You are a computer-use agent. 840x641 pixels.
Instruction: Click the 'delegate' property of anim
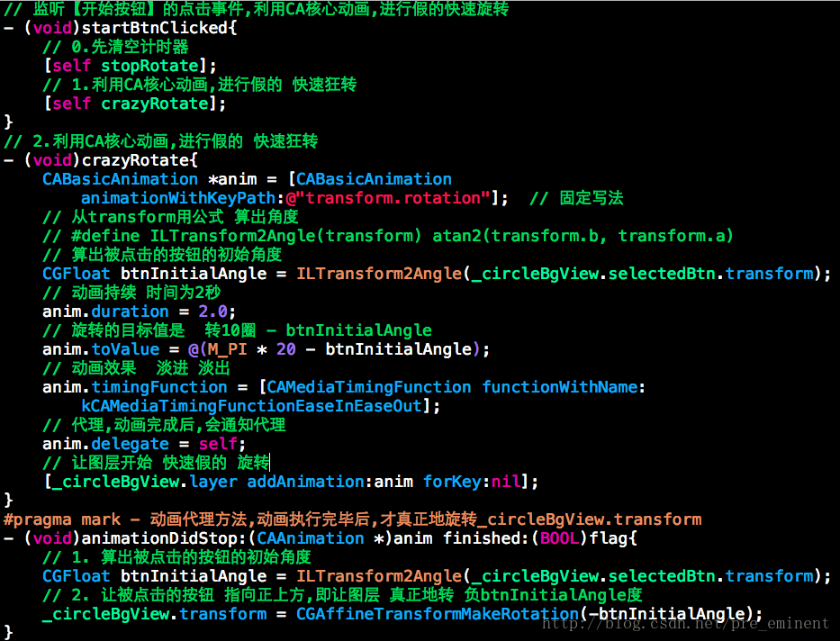[x=130, y=444]
